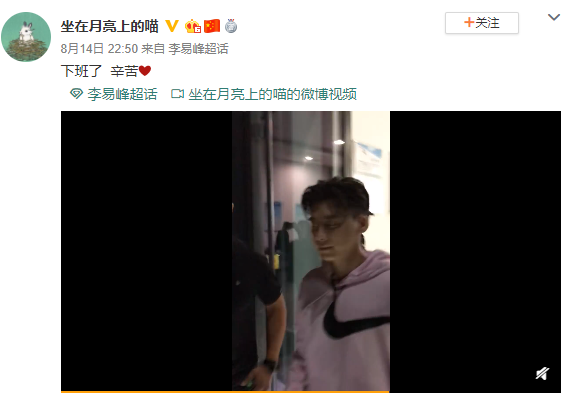Click the black video area left side
The image size is (570, 403).
[x=146, y=251]
